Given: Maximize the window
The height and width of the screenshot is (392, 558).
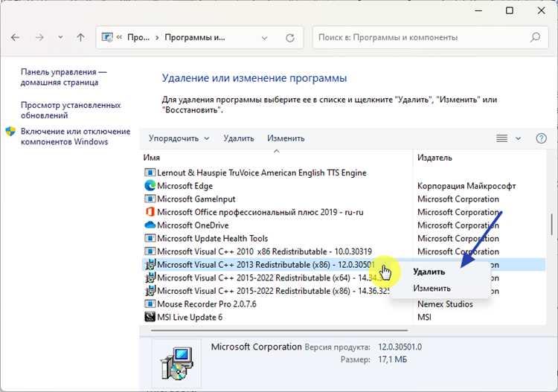Looking at the screenshot, I should click(x=509, y=10).
